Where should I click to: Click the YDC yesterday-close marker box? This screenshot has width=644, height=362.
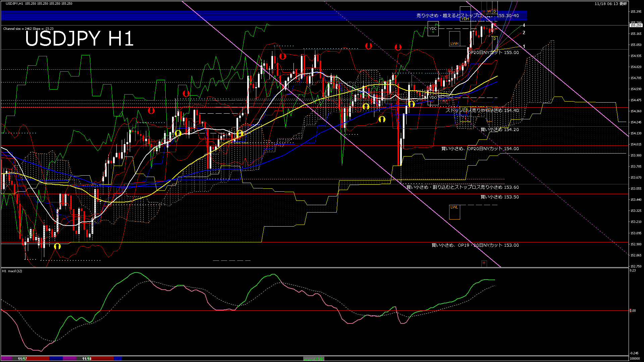click(433, 29)
